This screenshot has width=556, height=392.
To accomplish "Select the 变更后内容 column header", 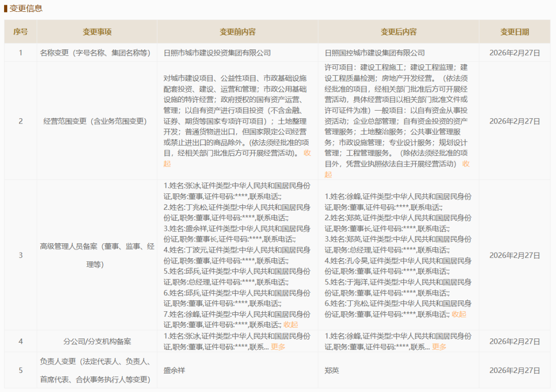I will pyautogui.click(x=399, y=31).
